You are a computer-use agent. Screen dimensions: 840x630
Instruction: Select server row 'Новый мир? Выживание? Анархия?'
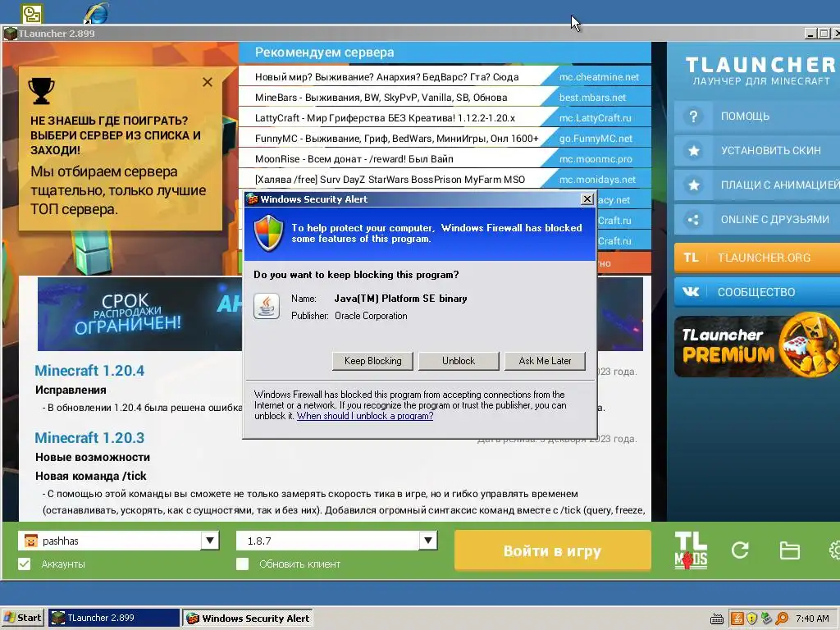(445, 76)
